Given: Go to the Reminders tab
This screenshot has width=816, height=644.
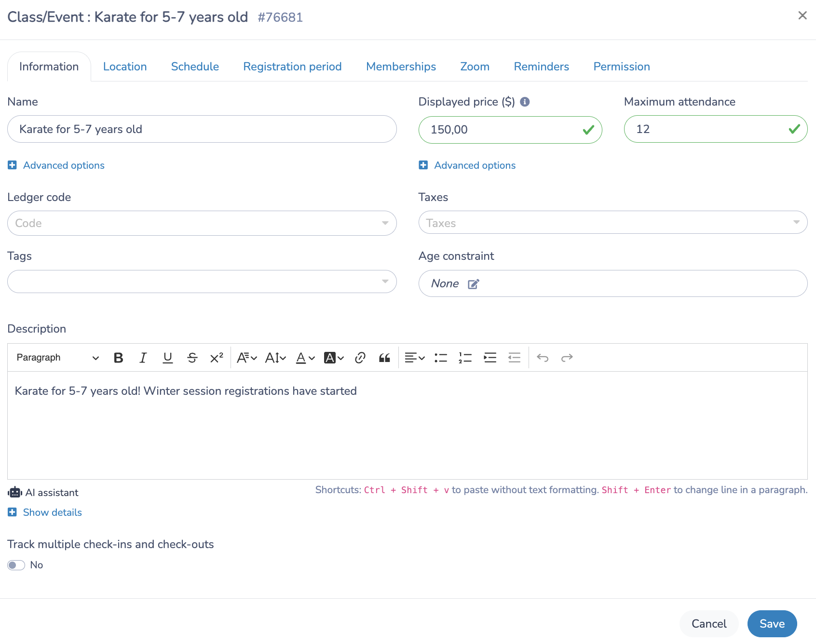Looking at the screenshot, I should click(541, 67).
